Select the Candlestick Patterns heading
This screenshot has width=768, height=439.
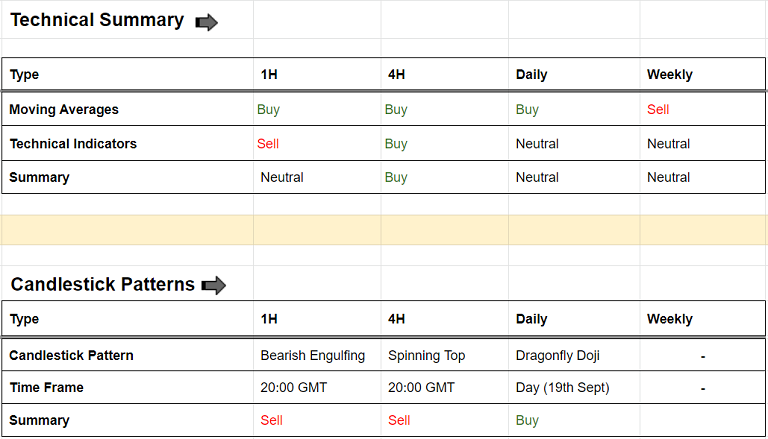[102, 285]
